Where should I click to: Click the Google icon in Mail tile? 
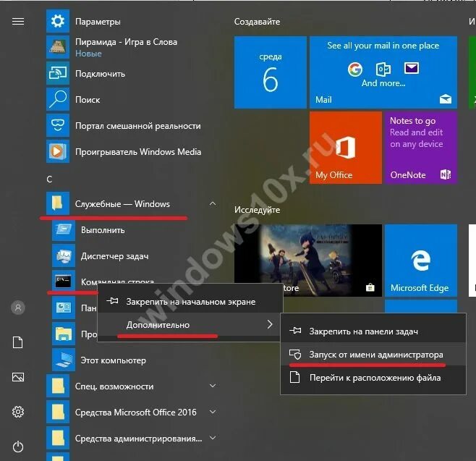[x=355, y=69]
